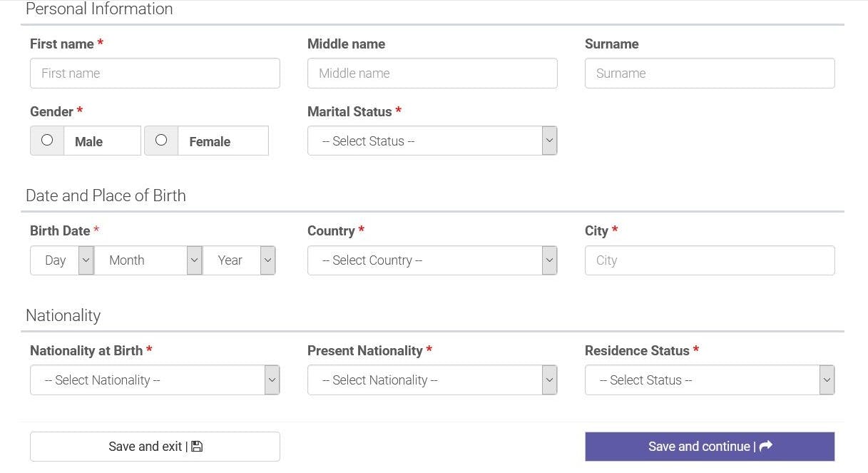
Task: Click the Save and continue button
Action: point(710,447)
